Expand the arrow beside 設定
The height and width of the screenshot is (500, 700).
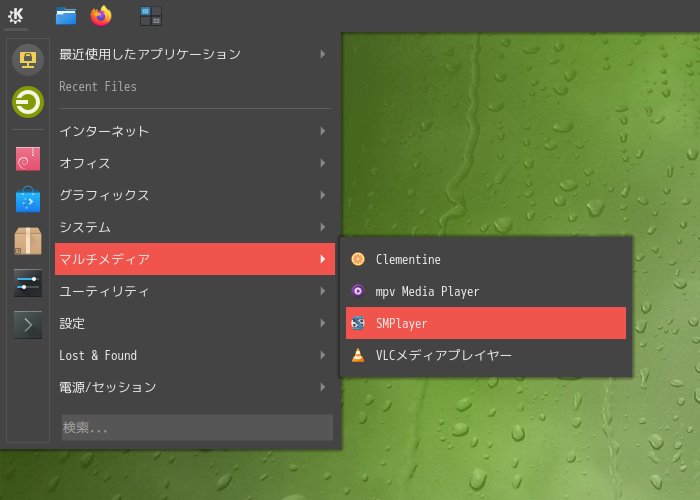tap(323, 323)
